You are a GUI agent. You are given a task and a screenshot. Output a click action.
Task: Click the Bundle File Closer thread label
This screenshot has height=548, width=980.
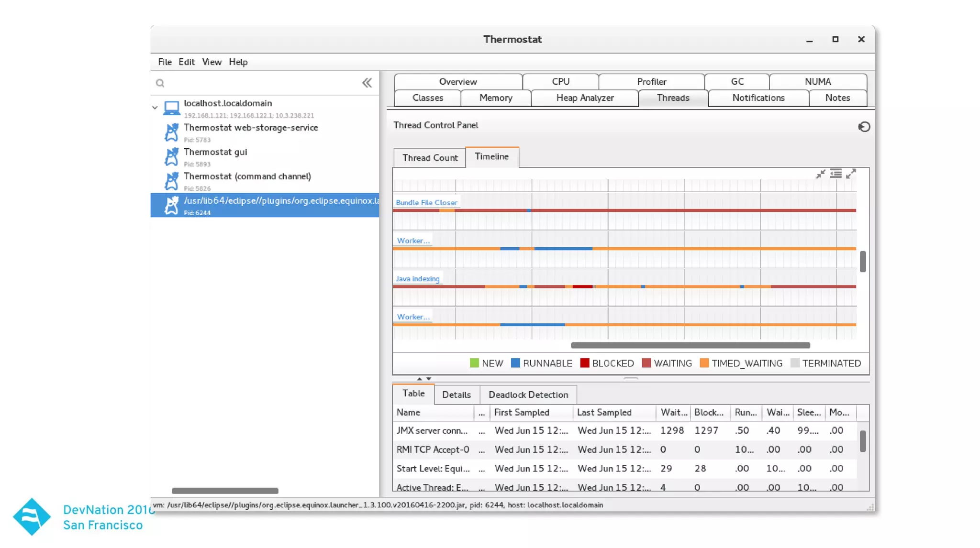click(x=426, y=203)
